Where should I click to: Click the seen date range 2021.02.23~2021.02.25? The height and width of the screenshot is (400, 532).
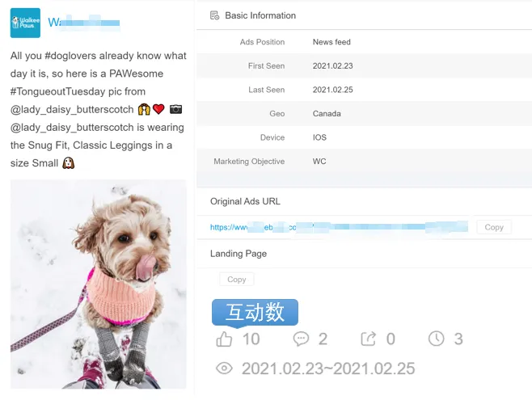click(x=328, y=368)
